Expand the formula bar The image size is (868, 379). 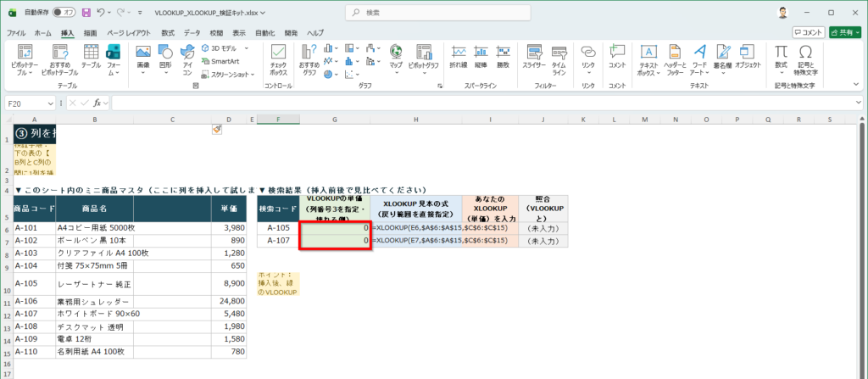pyautogui.click(x=859, y=103)
